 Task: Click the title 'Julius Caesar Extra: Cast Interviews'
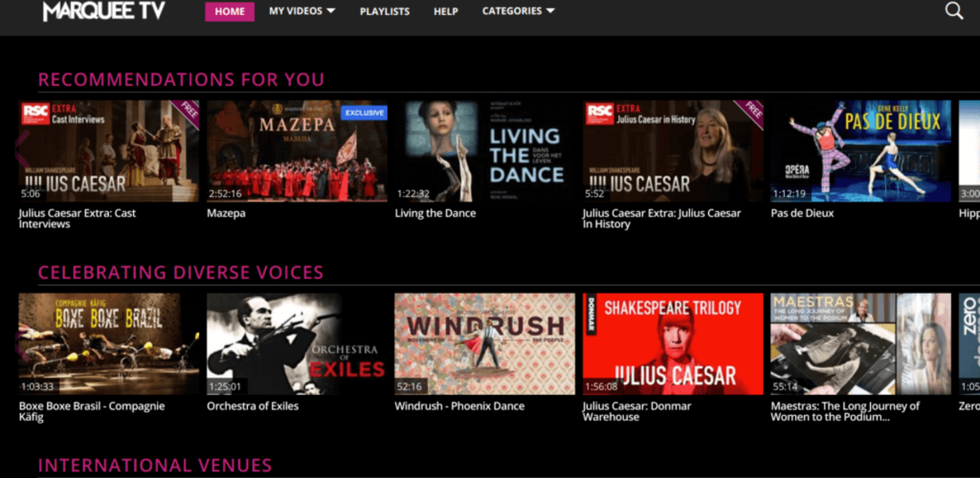pos(77,218)
